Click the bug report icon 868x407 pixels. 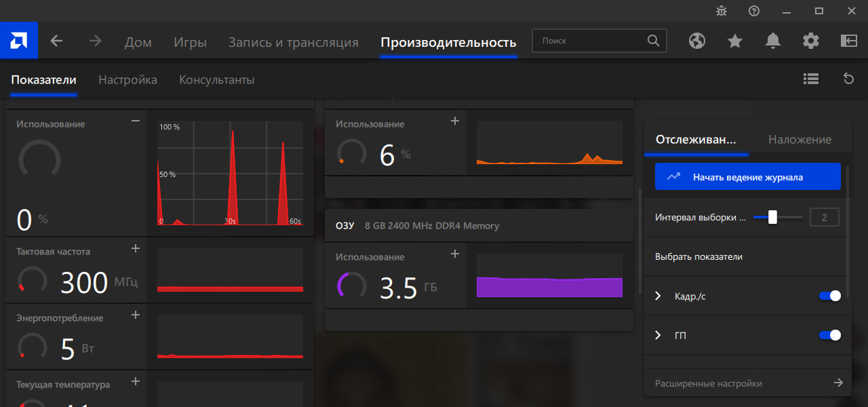[x=721, y=11]
